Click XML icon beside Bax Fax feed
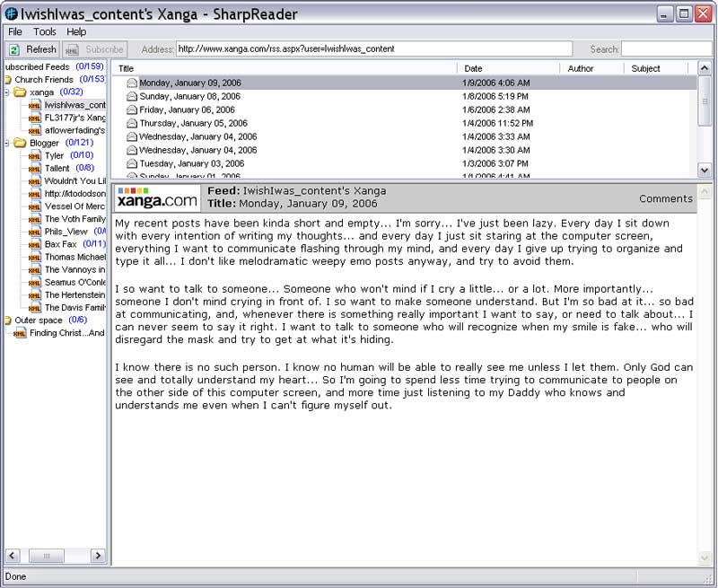The width and height of the screenshot is (718, 588). pos(34,244)
